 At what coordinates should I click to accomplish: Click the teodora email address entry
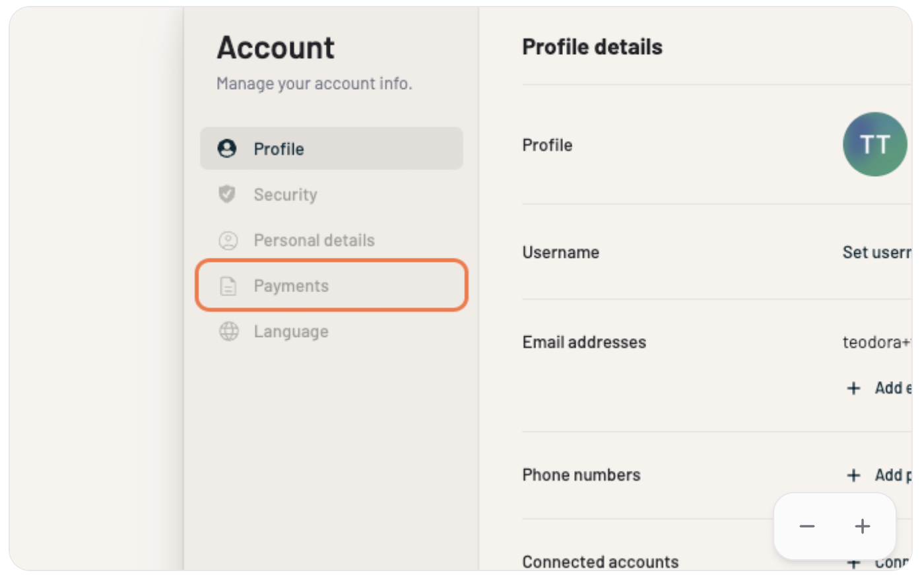[x=876, y=342]
